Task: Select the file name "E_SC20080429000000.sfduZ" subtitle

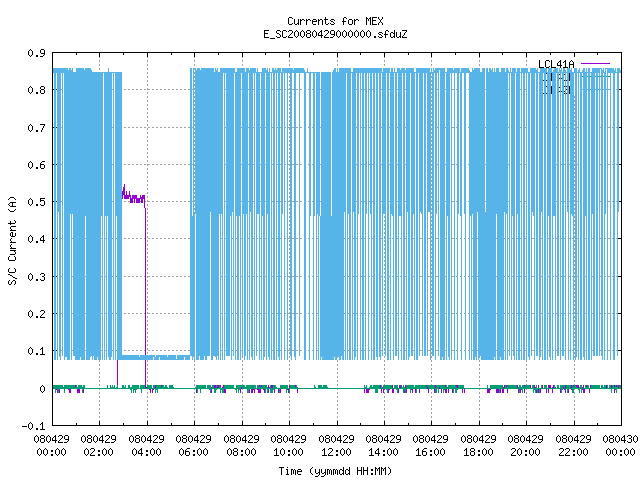Action: click(335, 34)
